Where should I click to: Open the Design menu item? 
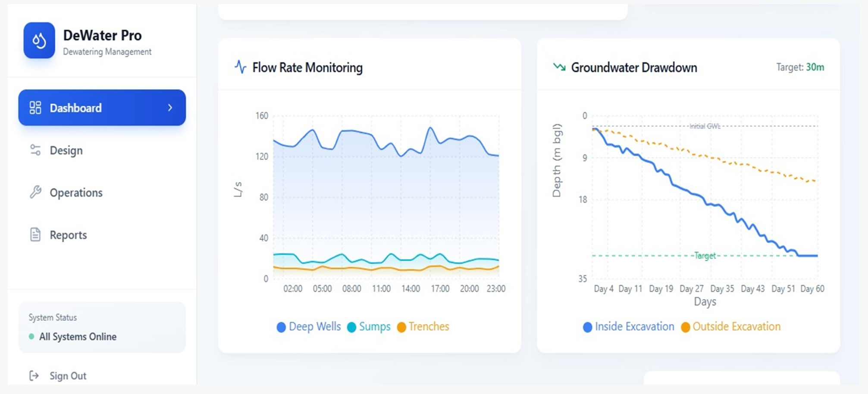coord(66,150)
